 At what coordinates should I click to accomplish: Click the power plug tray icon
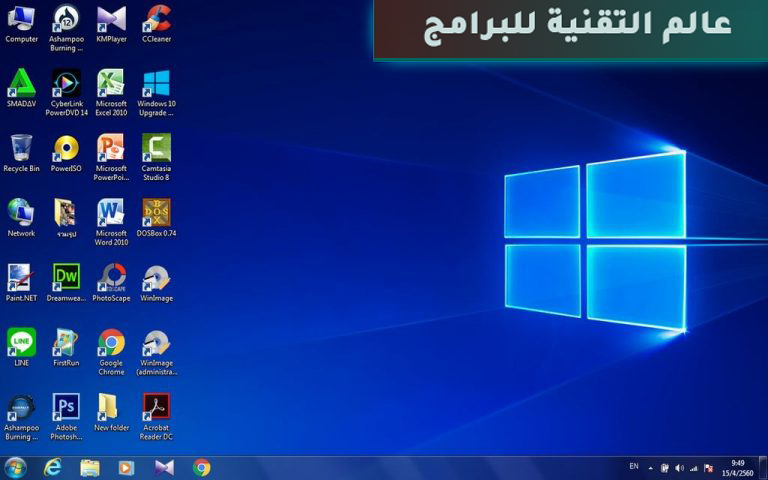(665, 468)
